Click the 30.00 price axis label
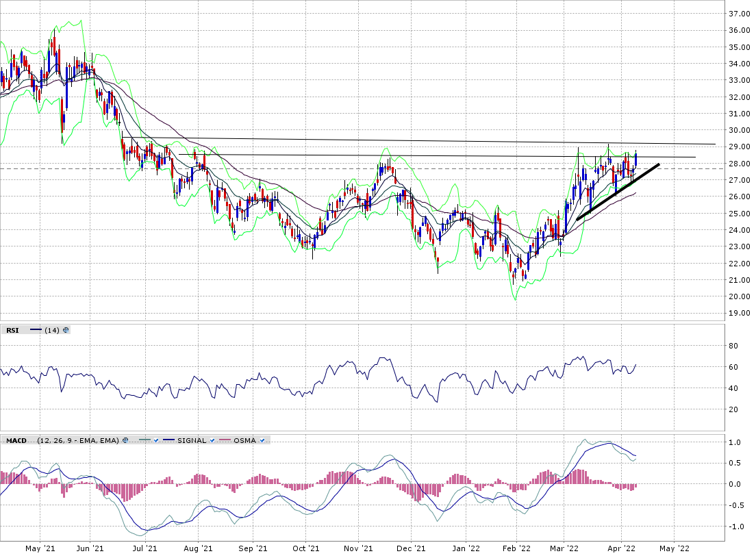 tap(739, 130)
